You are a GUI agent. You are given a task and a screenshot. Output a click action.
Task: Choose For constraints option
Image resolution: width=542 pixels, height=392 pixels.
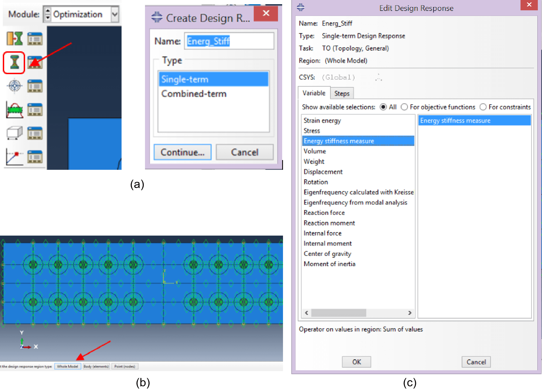[x=483, y=107]
